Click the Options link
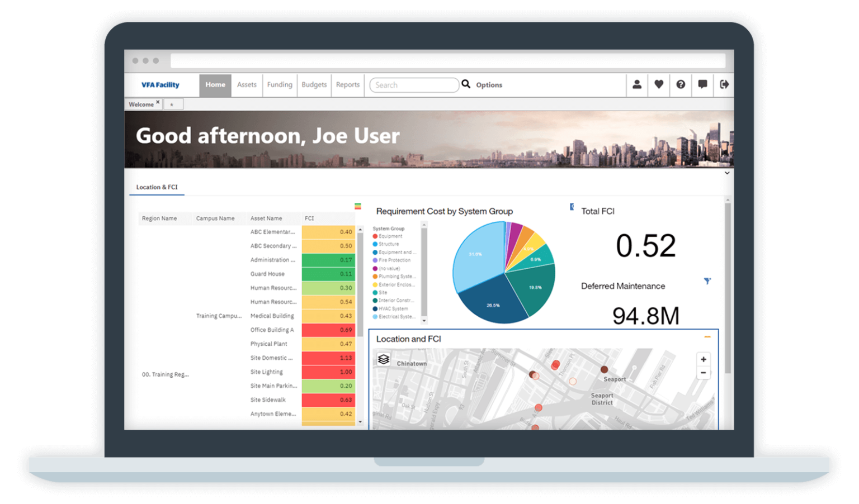The width and height of the screenshot is (859, 504). coord(489,85)
